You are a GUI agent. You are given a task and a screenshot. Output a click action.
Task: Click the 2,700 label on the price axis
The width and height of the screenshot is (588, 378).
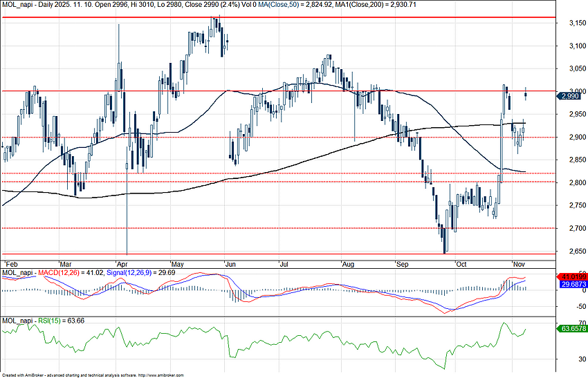tap(570, 228)
